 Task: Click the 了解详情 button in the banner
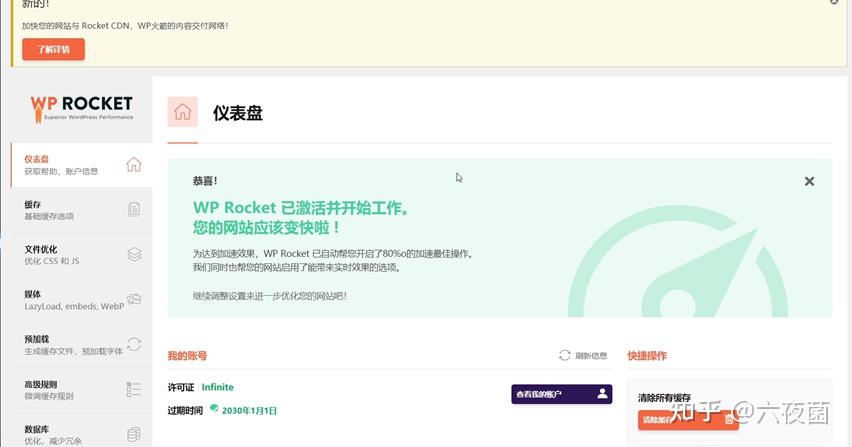pyautogui.click(x=53, y=49)
